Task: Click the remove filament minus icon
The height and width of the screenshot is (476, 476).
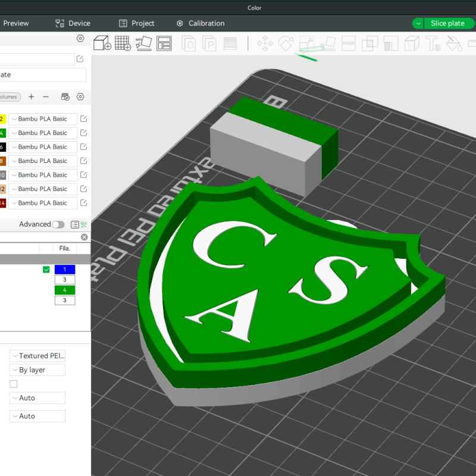Action: coord(46,96)
